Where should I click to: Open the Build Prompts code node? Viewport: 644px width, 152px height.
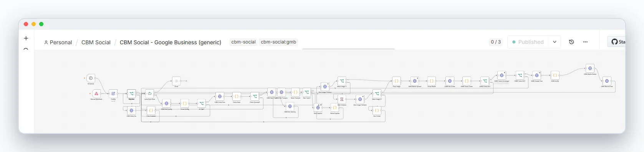click(295, 92)
